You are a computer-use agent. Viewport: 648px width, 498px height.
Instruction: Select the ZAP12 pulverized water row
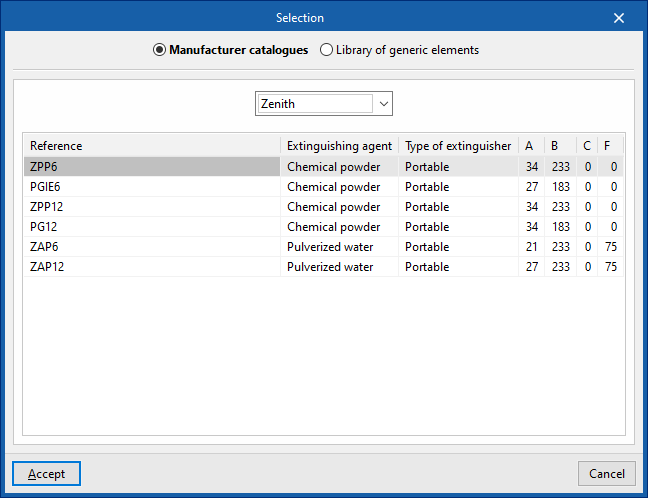pyautogui.click(x=150, y=267)
